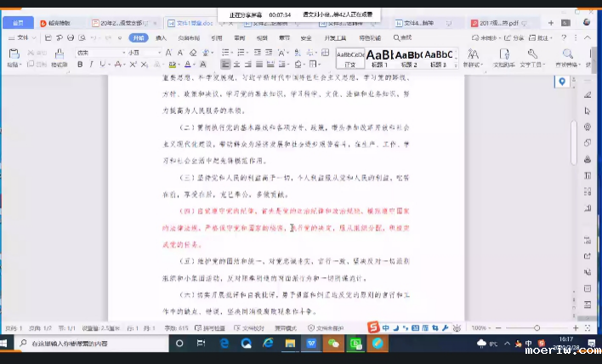Open the Comment button in top right
602x364 pixels.
pyautogui.click(x=541, y=37)
